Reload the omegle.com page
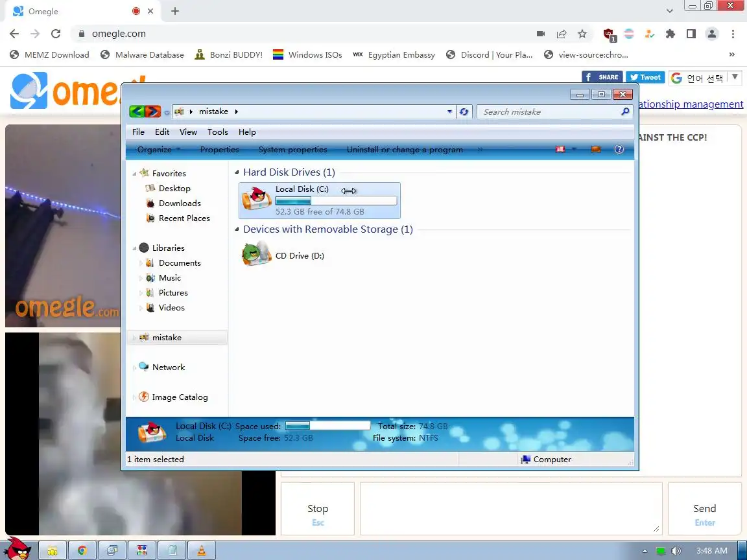747x560 pixels. coord(56,34)
